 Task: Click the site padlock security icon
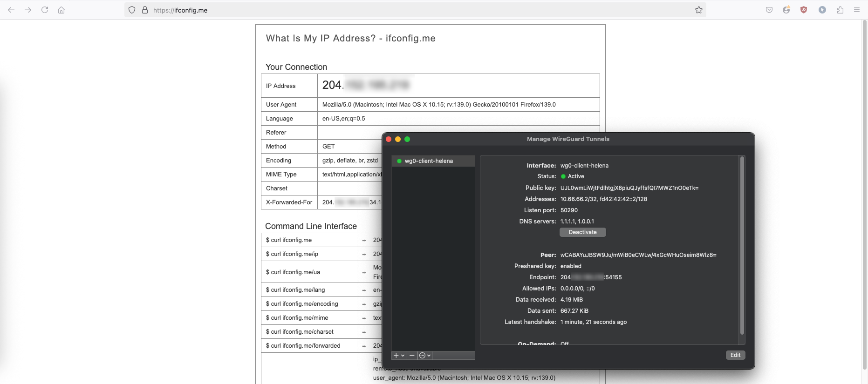coord(145,10)
